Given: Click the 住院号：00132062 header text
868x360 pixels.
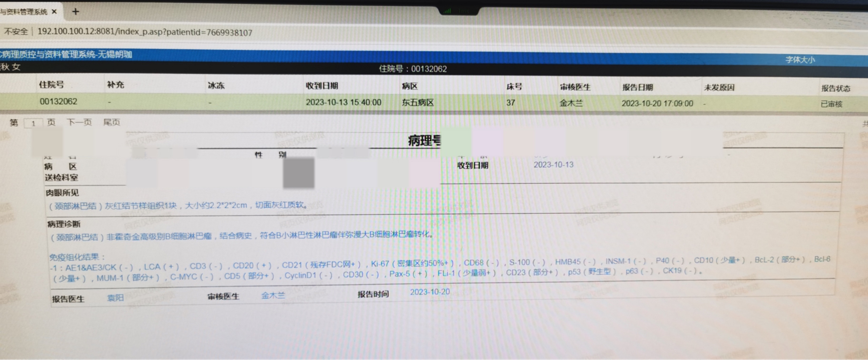Looking at the screenshot, I should [413, 69].
